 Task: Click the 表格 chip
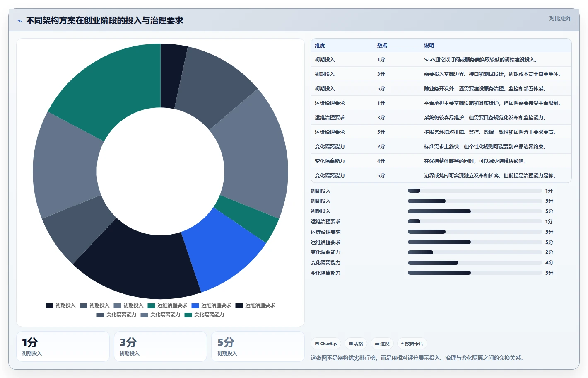(x=356, y=344)
